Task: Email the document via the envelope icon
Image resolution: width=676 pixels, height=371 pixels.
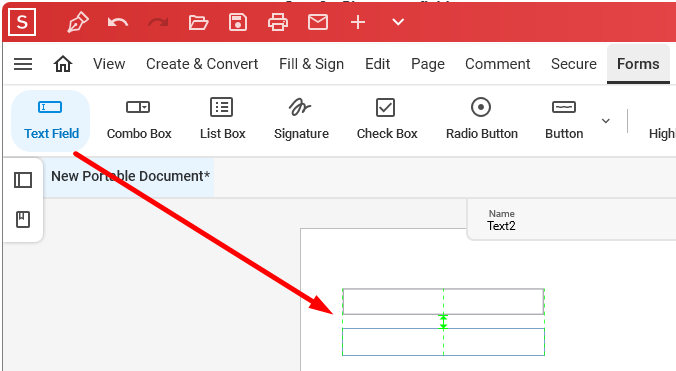Action: pos(318,22)
